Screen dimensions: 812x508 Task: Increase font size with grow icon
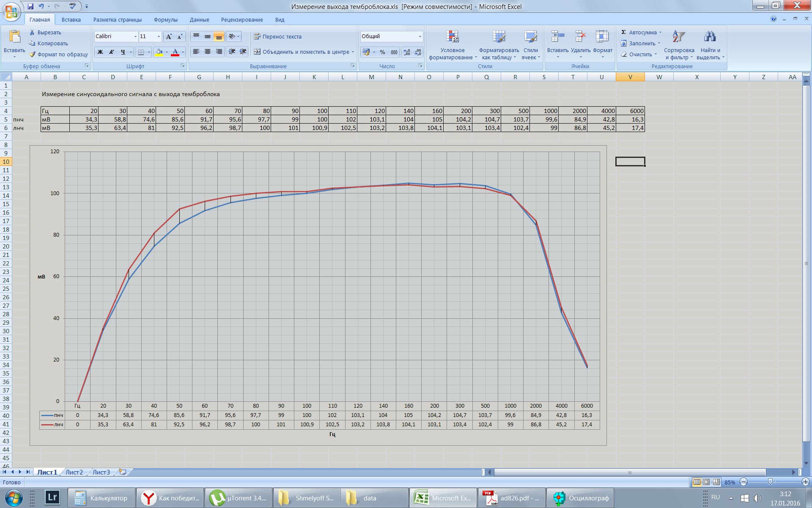[169, 36]
